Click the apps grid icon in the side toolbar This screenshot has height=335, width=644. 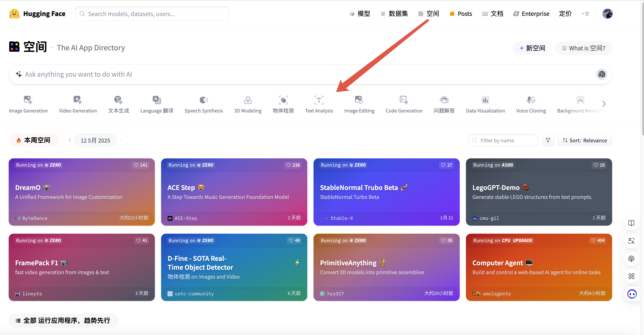click(631, 276)
